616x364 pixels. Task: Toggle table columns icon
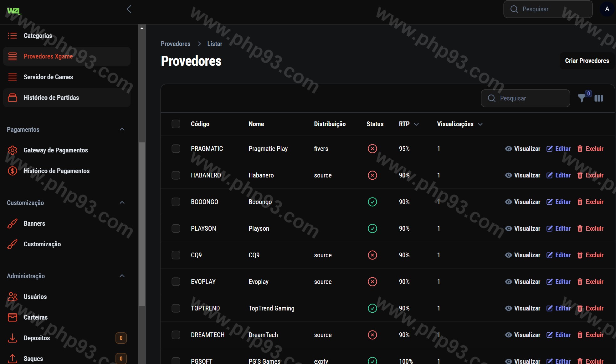tap(598, 98)
